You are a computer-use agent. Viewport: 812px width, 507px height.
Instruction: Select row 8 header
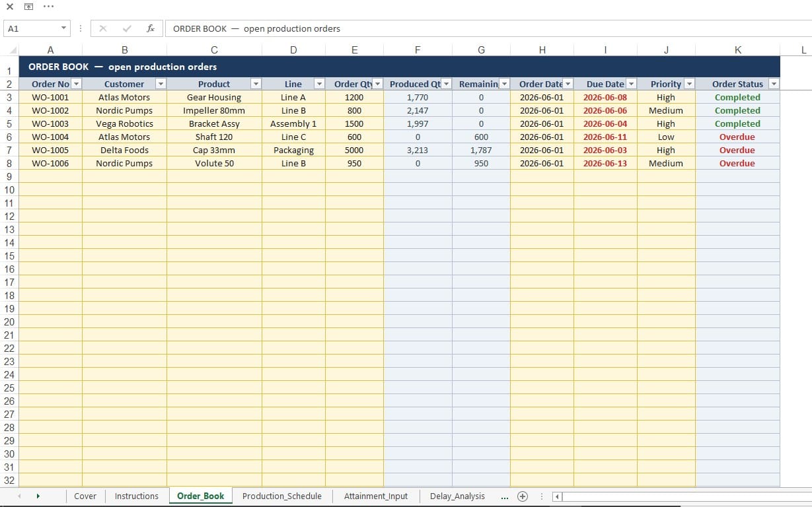(x=9, y=163)
